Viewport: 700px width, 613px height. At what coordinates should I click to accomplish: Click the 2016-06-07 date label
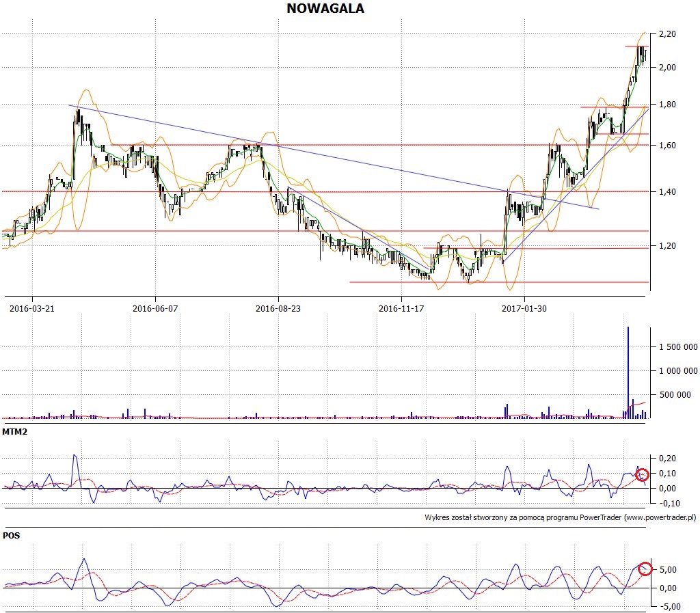(x=155, y=308)
